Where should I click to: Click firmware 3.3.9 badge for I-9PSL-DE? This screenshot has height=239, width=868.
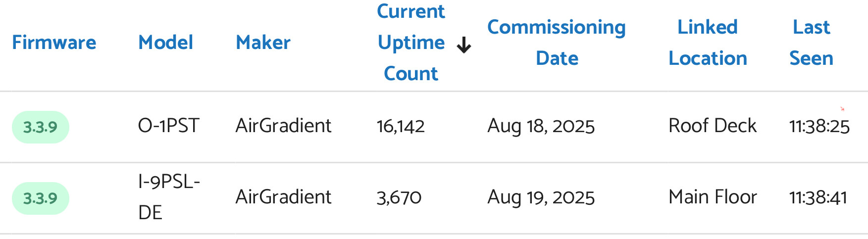click(41, 198)
